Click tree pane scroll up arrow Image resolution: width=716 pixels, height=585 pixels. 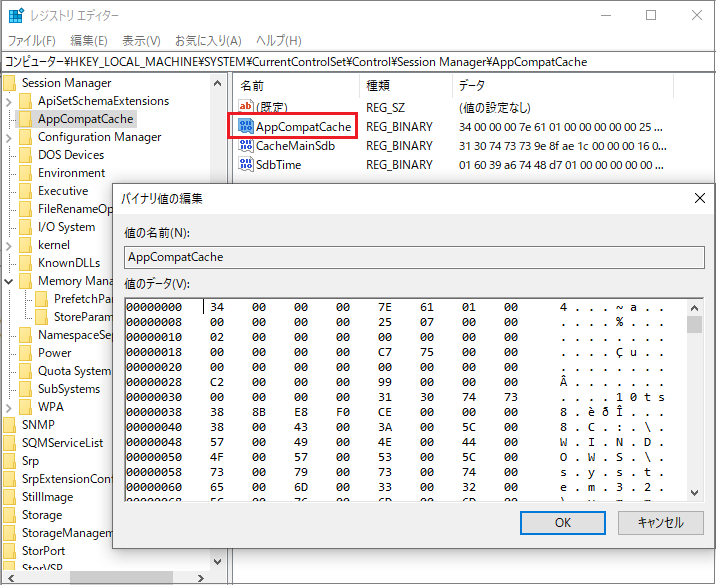(x=217, y=83)
